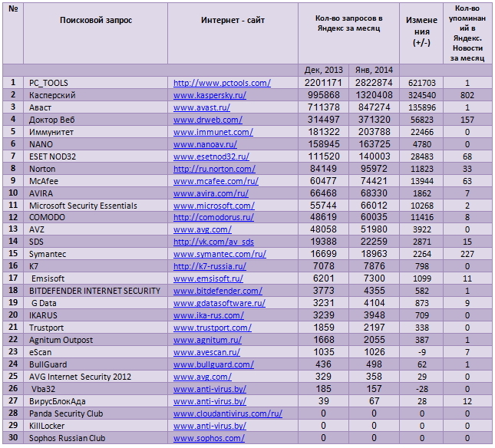Select change value 621703

[x=422, y=83]
